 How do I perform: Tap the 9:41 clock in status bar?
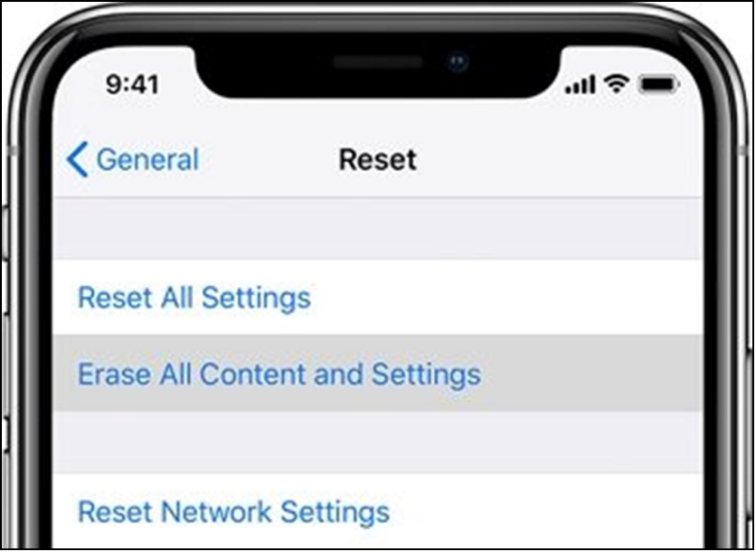point(132,84)
